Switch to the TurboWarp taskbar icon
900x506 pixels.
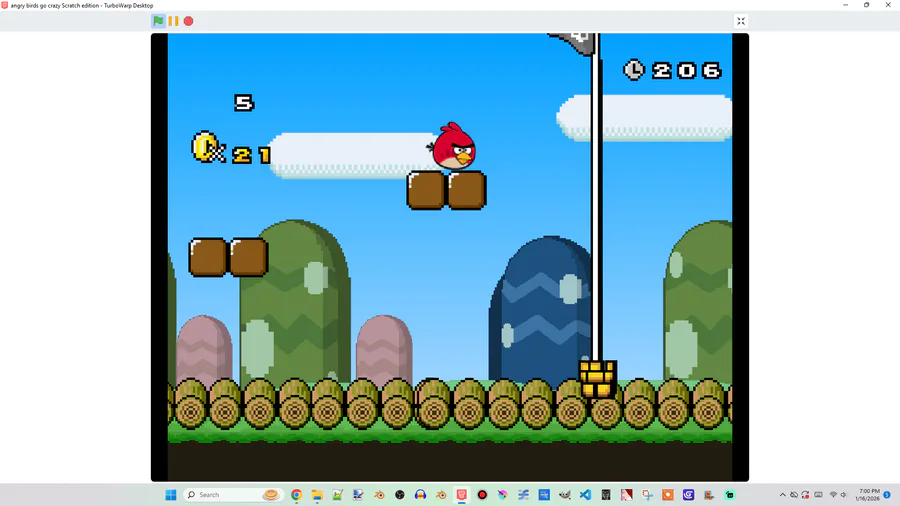click(461, 495)
